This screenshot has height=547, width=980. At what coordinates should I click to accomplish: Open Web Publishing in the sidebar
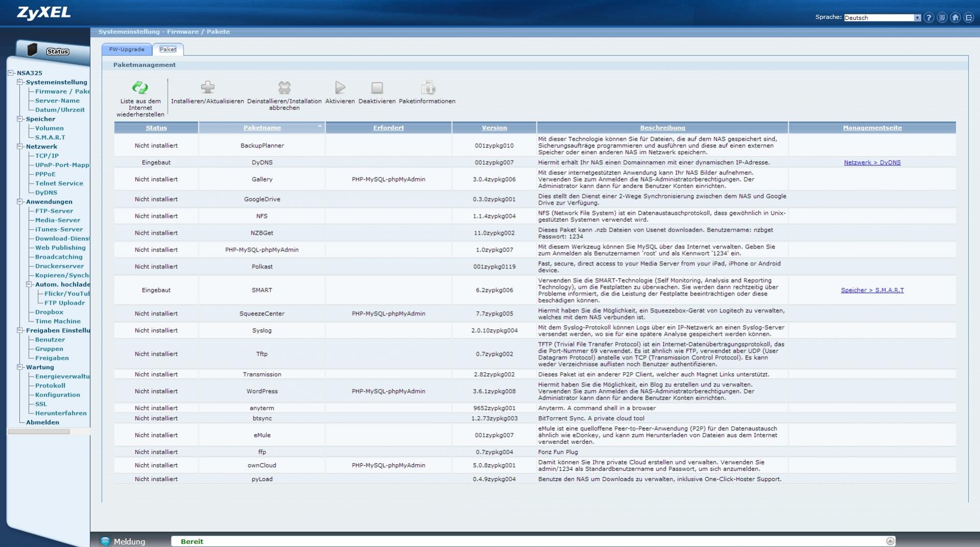click(60, 248)
